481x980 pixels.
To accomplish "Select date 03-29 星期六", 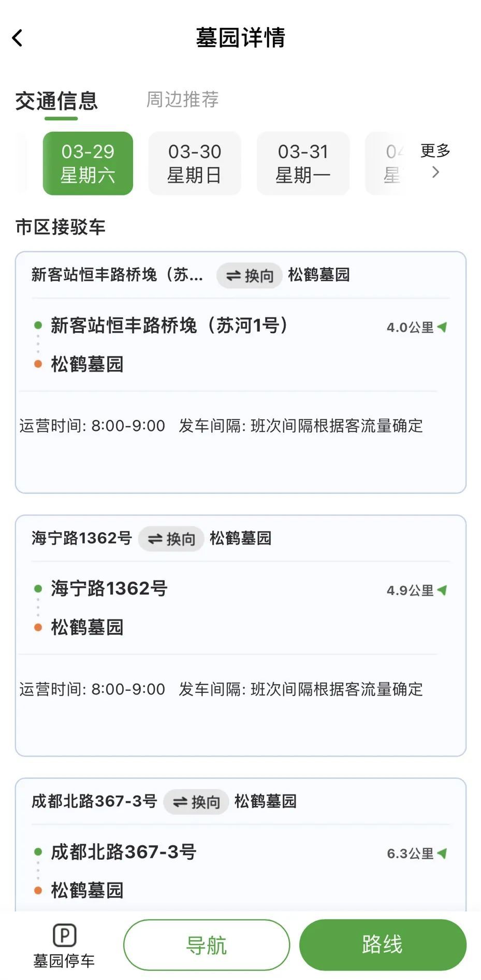I will (x=88, y=163).
